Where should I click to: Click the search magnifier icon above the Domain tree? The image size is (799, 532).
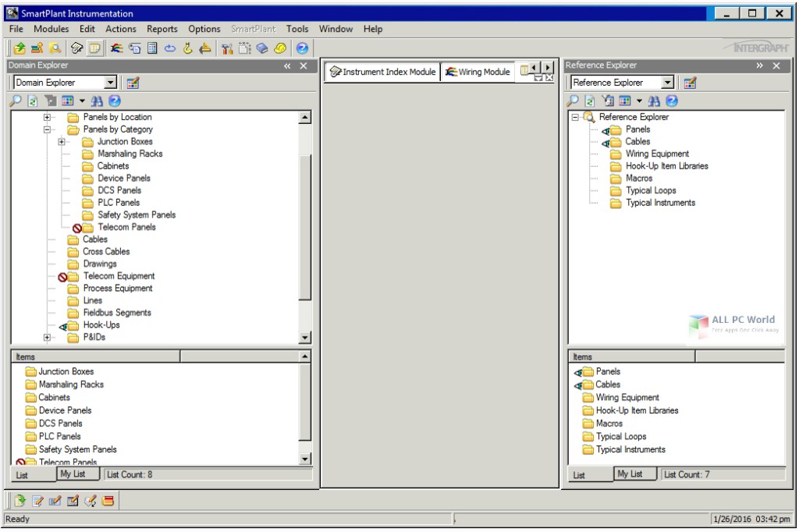[16, 100]
